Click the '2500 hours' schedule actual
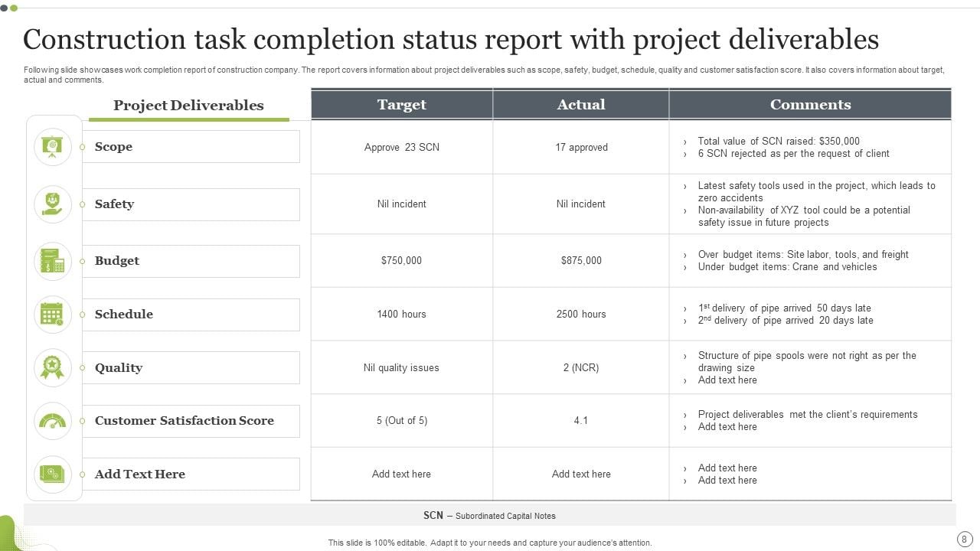 coord(581,314)
